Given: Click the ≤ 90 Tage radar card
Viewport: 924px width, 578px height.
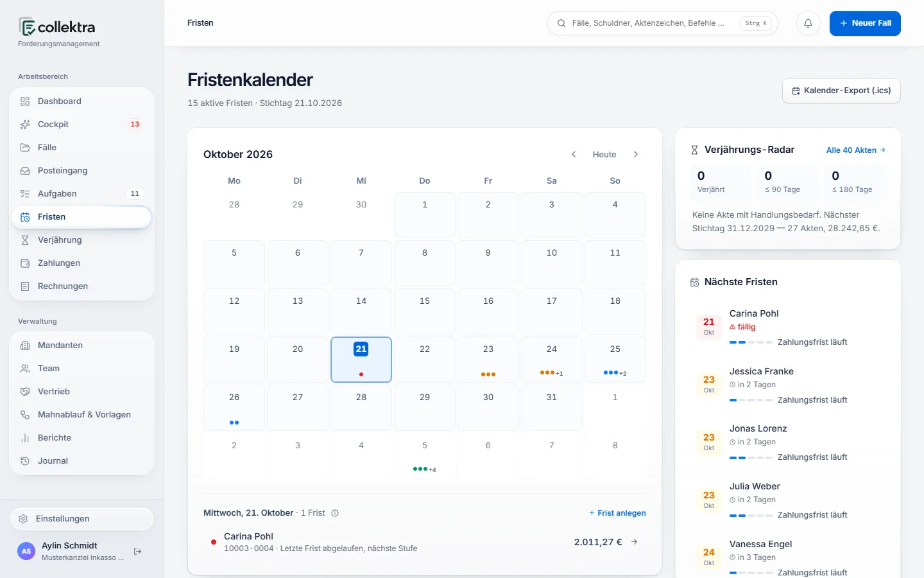Looking at the screenshot, I should click(x=787, y=182).
